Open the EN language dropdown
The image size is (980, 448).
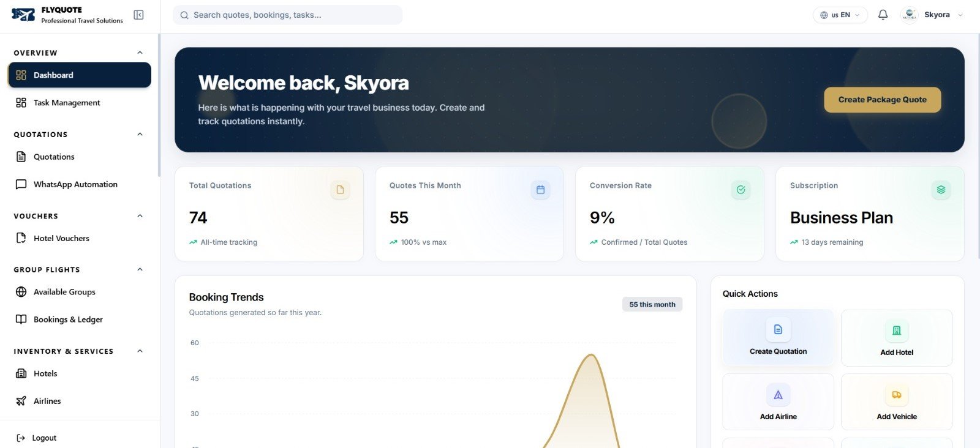click(x=840, y=15)
